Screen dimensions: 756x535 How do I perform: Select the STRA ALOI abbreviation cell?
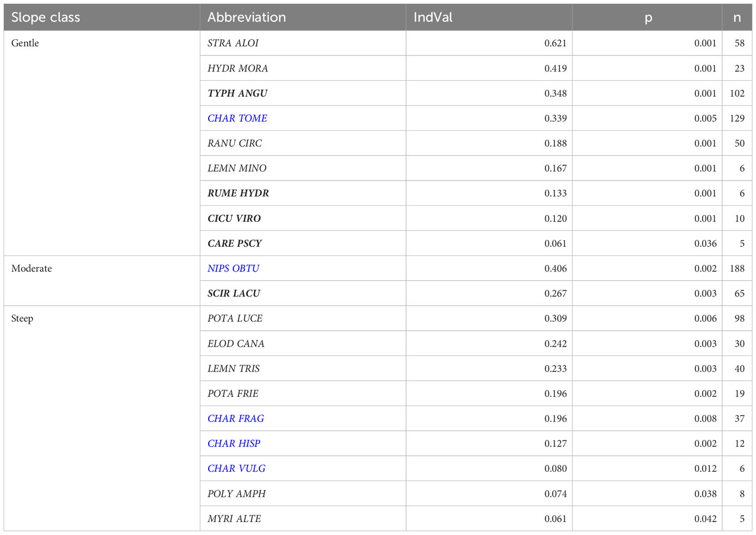(303, 43)
